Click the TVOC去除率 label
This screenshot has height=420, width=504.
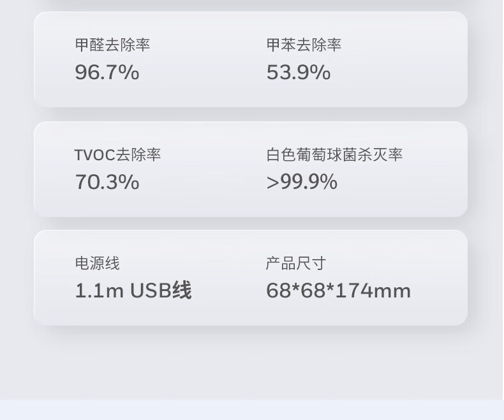tap(117, 155)
